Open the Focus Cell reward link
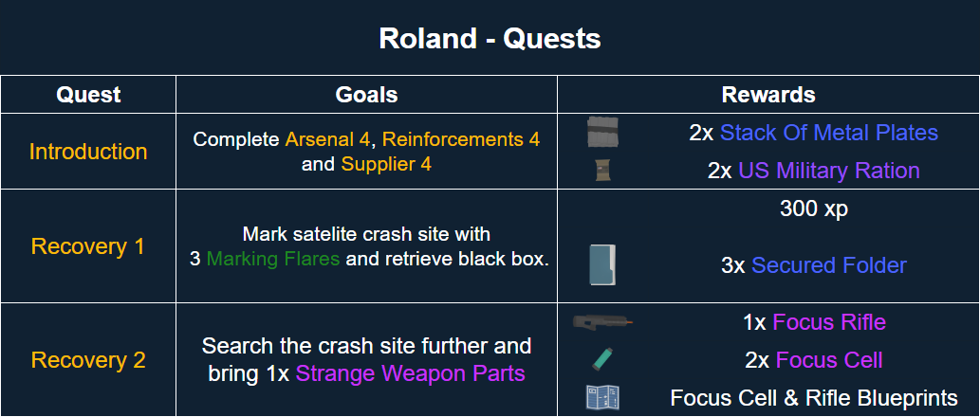980x417 pixels. pos(829,360)
